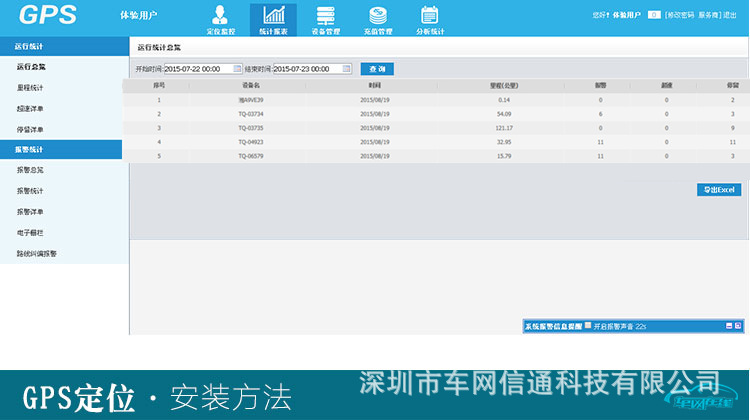Click calendar icon for 结束时间 end time
This screenshot has width=750, height=420.
tap(347, 69)
